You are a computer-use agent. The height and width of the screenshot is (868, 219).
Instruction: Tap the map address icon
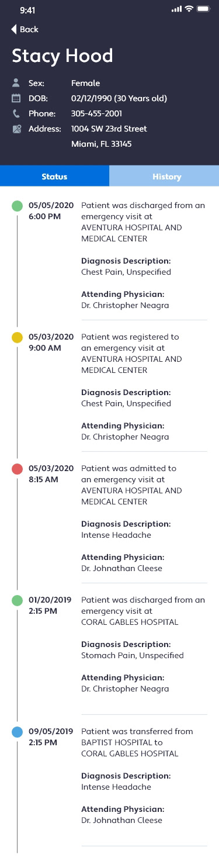pyautogui.click(x=16, y=129)
